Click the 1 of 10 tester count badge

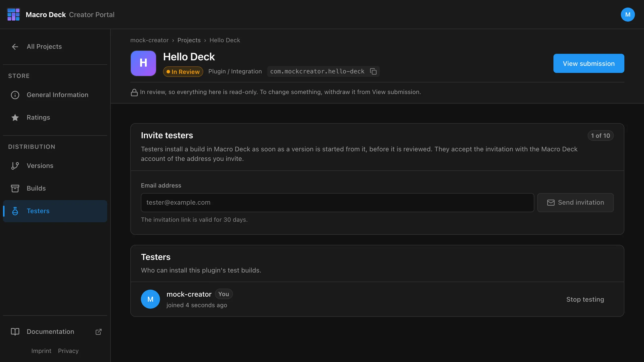tap(600, 136)
